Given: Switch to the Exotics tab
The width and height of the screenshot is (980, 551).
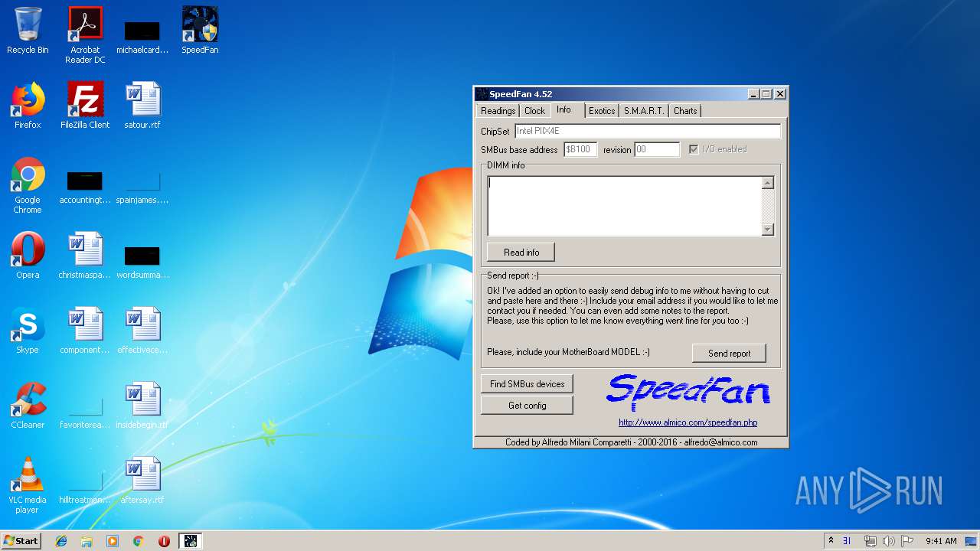Looking at the screenshot, I should [x=602, y=111].
